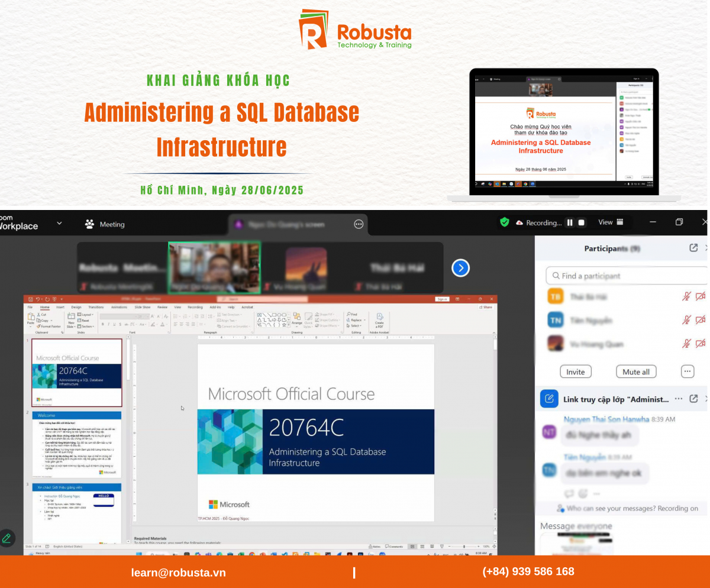The height and width of the screenshot is (588, 710).
Task: Open the Shape Fill dropdown
Action: pyautogui.click(x=324, y=314)
